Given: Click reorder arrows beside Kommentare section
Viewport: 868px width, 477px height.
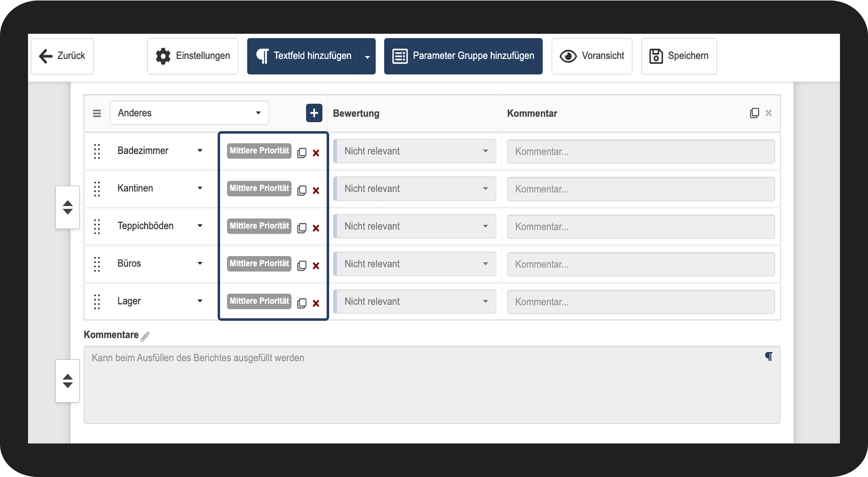Looking at the screenshot, I should point(68,381).
